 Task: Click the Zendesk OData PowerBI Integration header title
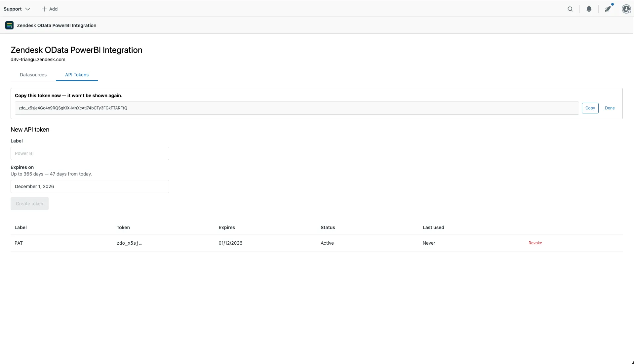pyautogui.click(x=57, y=25)
